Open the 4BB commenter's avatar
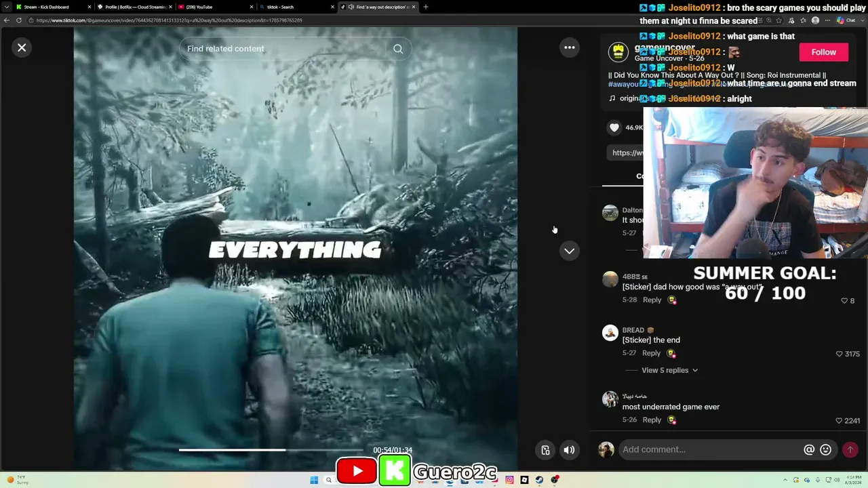The image size is (868, 488). [610, 279]
